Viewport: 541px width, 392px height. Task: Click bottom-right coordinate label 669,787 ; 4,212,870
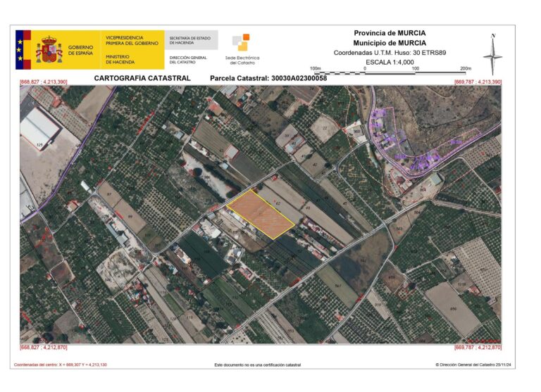(x=478, y=348)
